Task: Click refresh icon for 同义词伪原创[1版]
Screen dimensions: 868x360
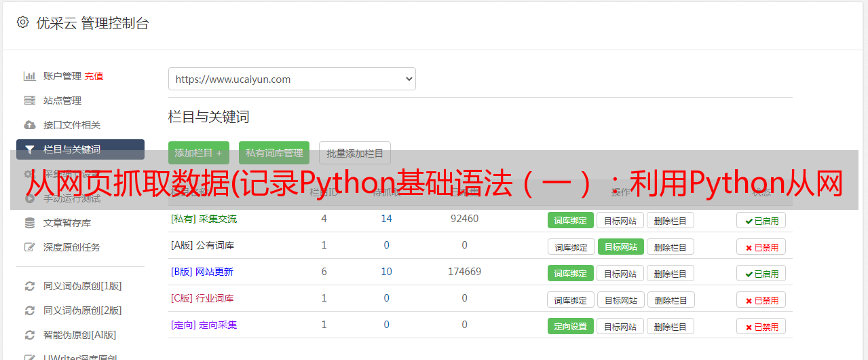Action: coord(29,286)
